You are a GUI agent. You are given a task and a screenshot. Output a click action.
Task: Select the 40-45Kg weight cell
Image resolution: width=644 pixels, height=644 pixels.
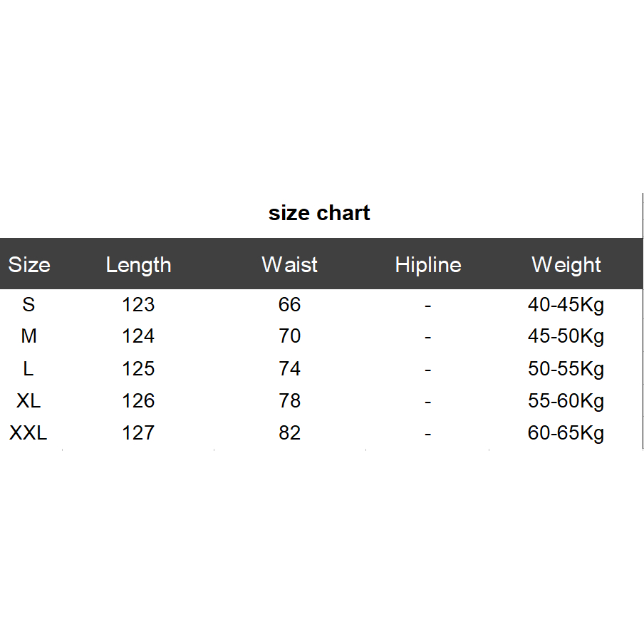pyautogui.click(x=566, y=305)
